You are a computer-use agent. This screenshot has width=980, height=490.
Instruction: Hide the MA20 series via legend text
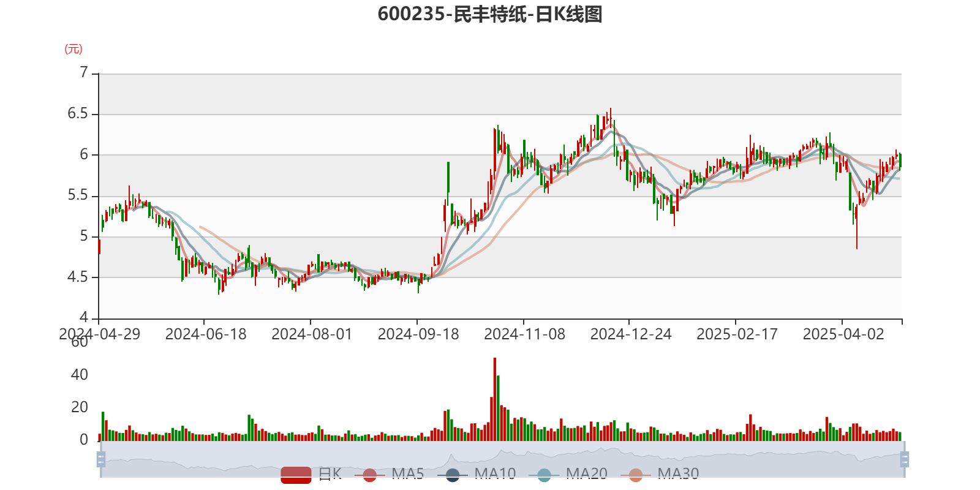click(x=586, y=473)
